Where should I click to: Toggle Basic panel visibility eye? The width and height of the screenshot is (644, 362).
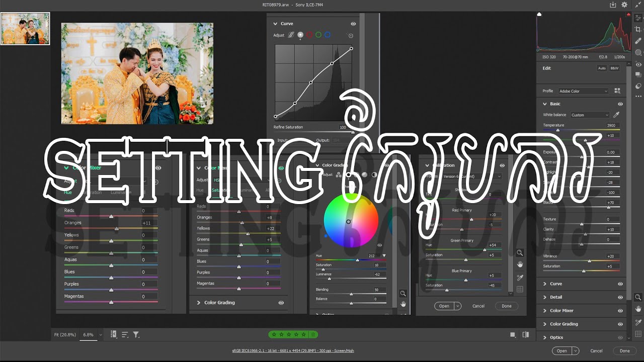click(620, 104)
